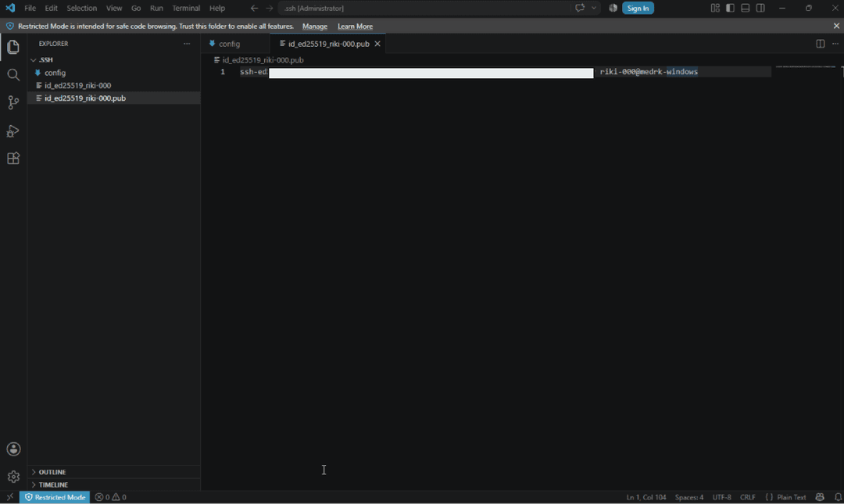Viewport: 844px width, 504px height.
Task: Open the Manage settings gear
Action: pos(13,477)
